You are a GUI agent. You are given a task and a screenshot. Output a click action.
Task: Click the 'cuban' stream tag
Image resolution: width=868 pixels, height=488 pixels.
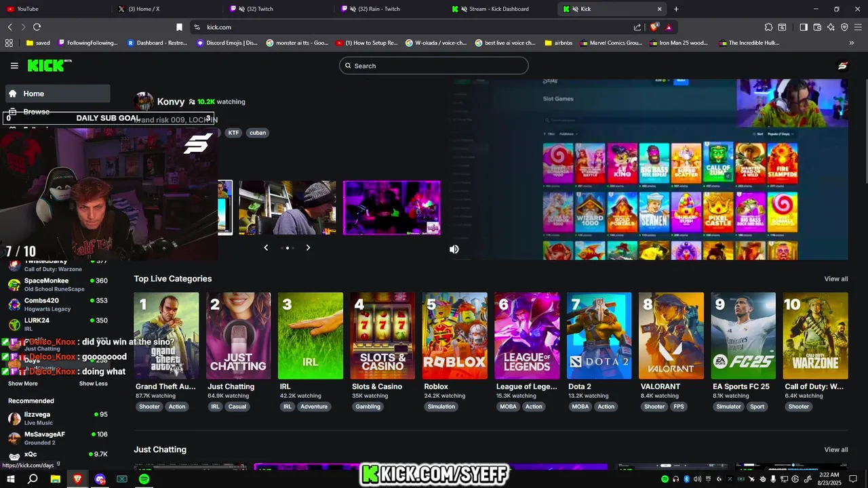pos(258,133)
